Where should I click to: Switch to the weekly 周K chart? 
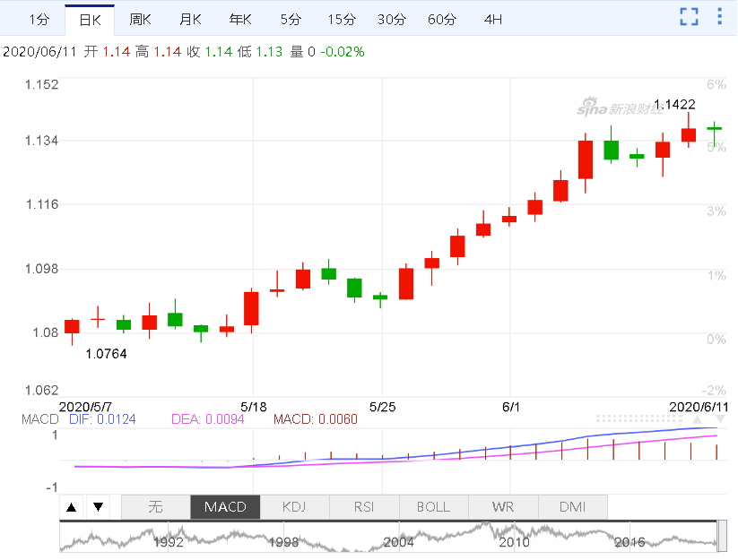[x=140, y=19]
